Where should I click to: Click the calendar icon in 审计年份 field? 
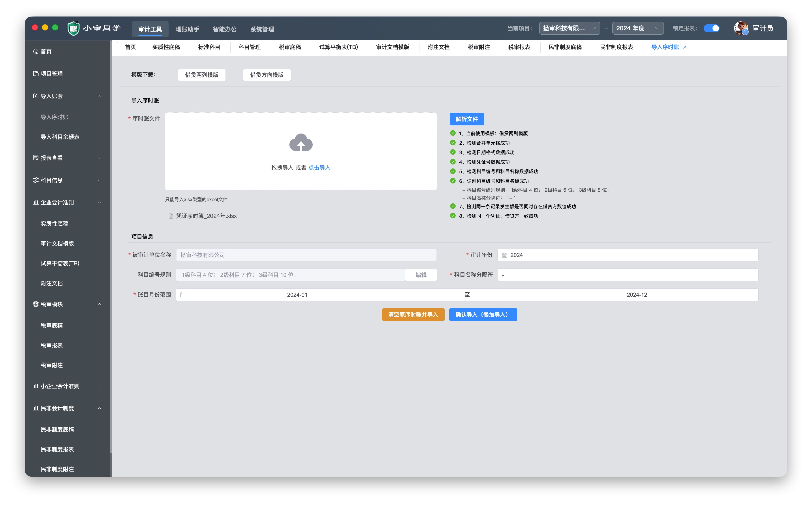(x=504, y=255)
